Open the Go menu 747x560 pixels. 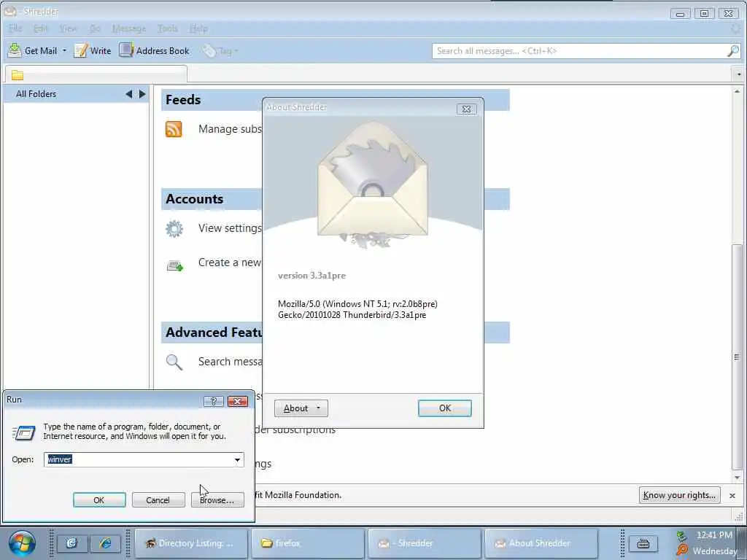pyautogui.click(x=95, y=28)
